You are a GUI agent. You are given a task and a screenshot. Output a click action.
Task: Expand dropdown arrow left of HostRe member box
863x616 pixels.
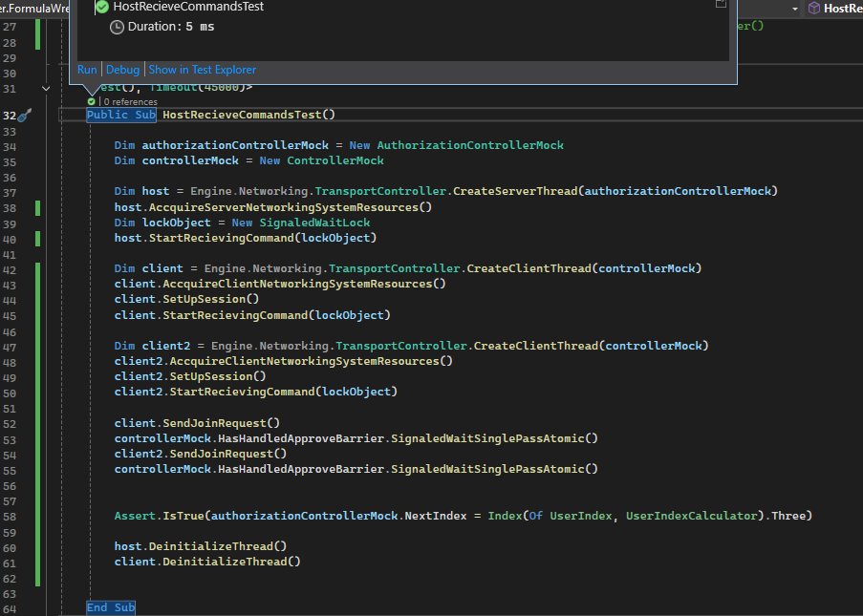coord(795,8)
